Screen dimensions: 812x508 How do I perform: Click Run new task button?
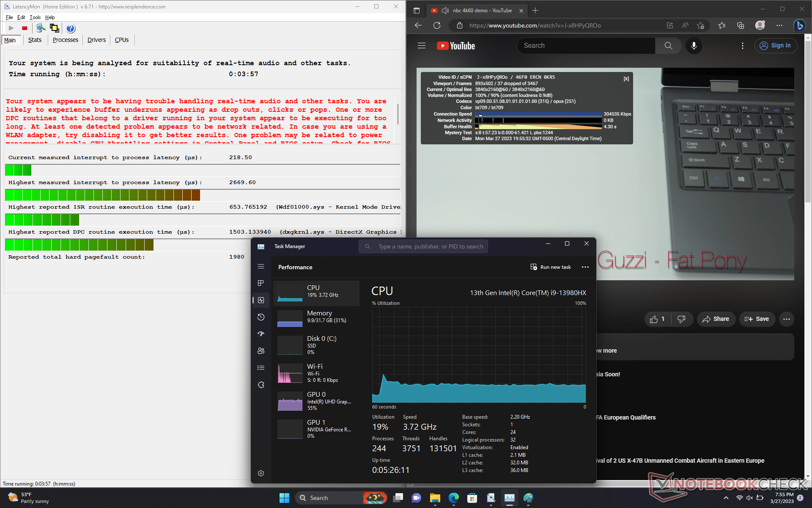[x=551, y=267]
